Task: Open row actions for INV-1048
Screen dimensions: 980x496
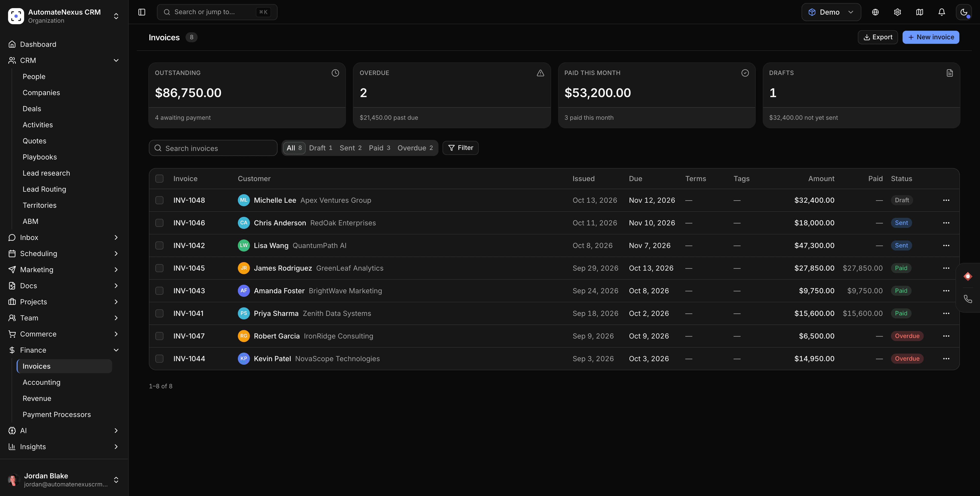Action: pos(946,200)
